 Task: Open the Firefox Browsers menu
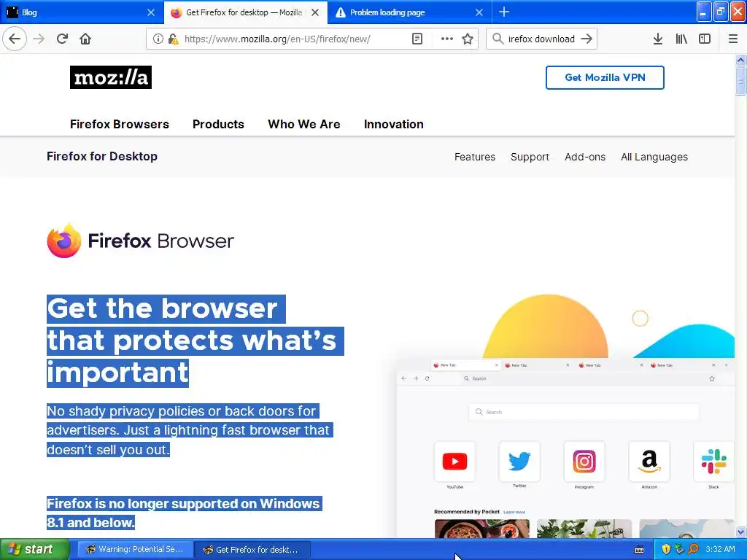[x=119, y=124]
